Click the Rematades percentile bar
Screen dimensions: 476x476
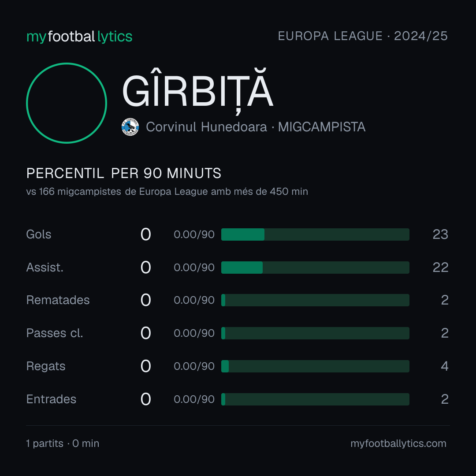click(x=315, y=300)
